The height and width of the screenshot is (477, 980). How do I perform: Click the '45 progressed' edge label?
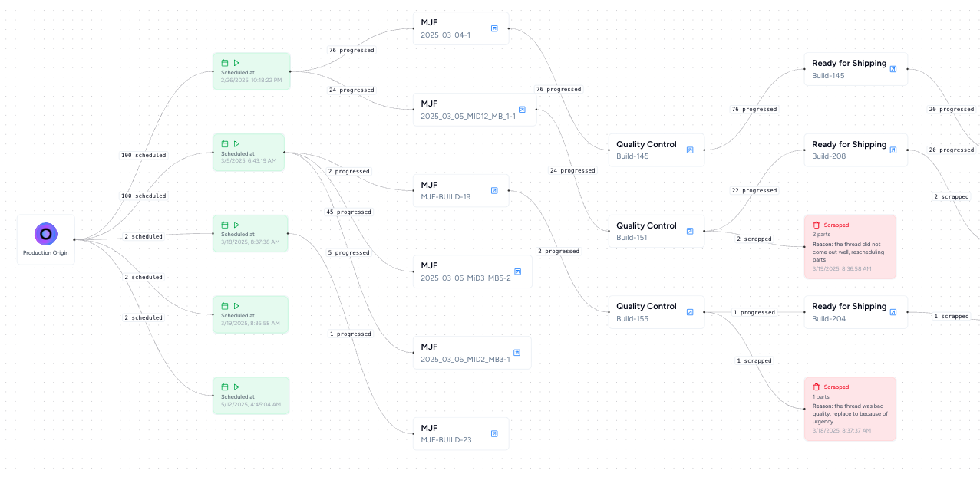pyautogui.click(x=348, y=212)
